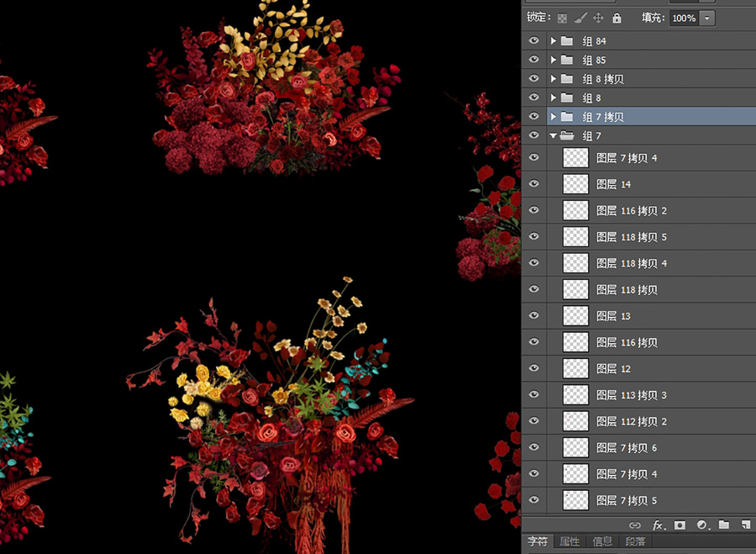Hide the 组 85 group
This screenshot has height=554, width=756.
tap(533, 60)
